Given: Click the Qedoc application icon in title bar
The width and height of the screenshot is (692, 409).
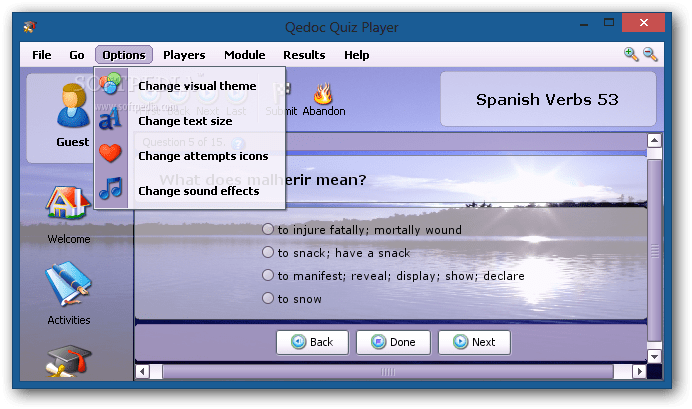Looking at the screenshot, I should point(30,27).
